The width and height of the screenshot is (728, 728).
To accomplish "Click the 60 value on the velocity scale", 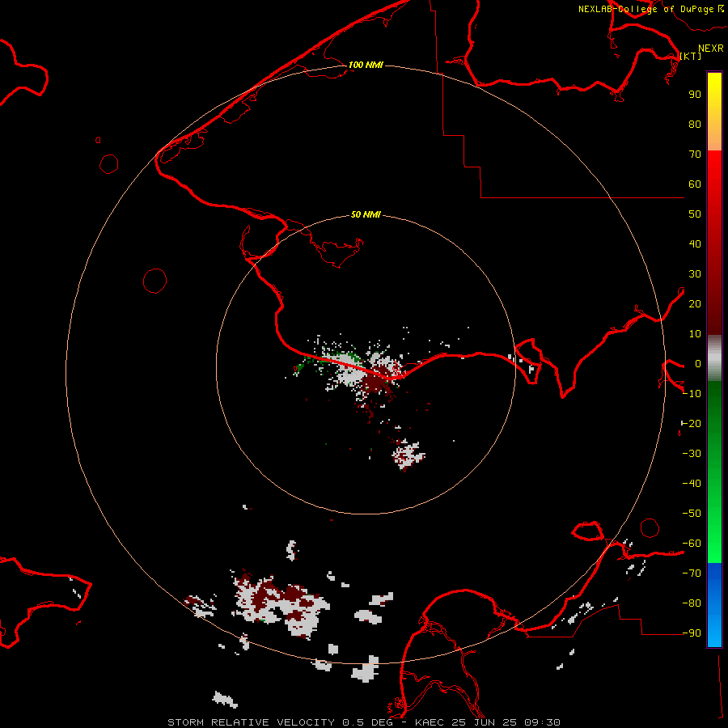I will 695,184.
